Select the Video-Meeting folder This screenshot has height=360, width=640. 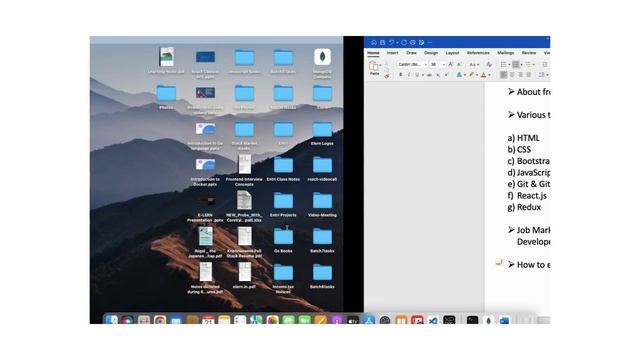[322, 201]
